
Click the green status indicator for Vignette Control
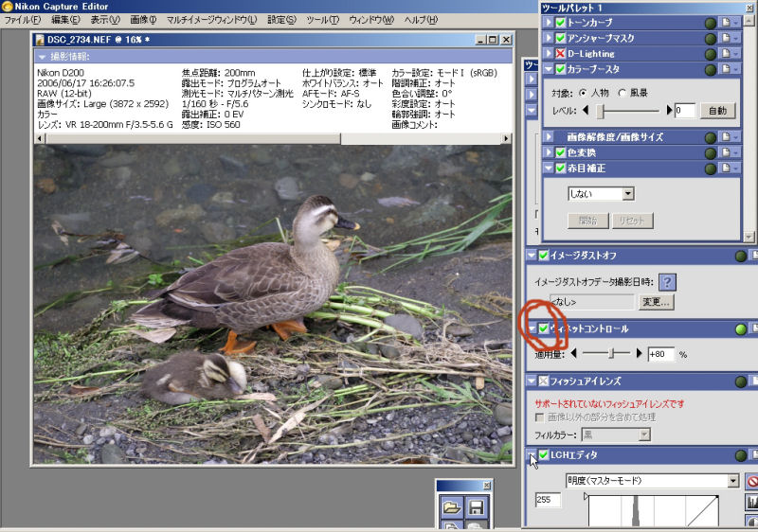(741, 329)
